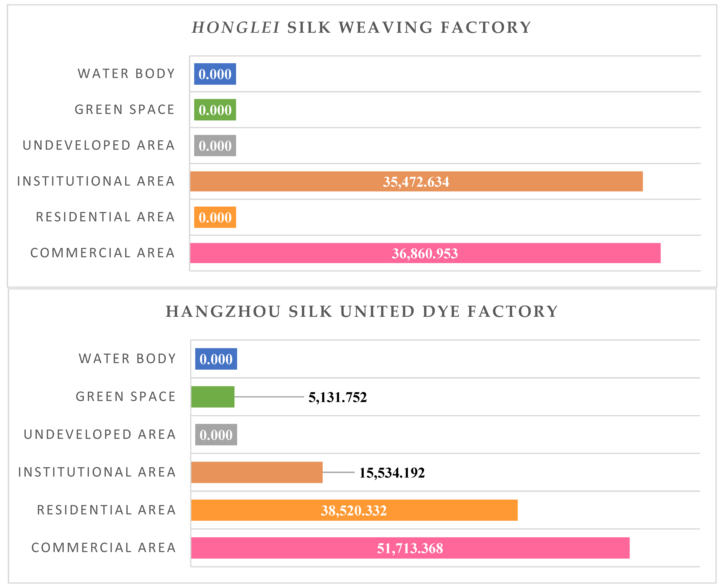Select the Institutional Area bar in Hangzhou chart

coord(257,472)
